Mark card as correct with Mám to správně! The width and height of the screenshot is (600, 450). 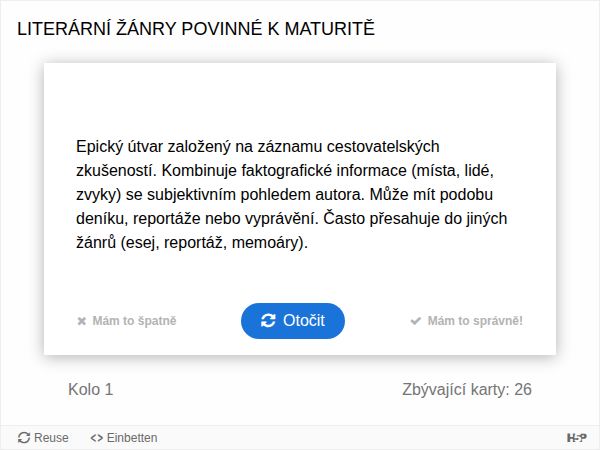(x=466, y=321)
